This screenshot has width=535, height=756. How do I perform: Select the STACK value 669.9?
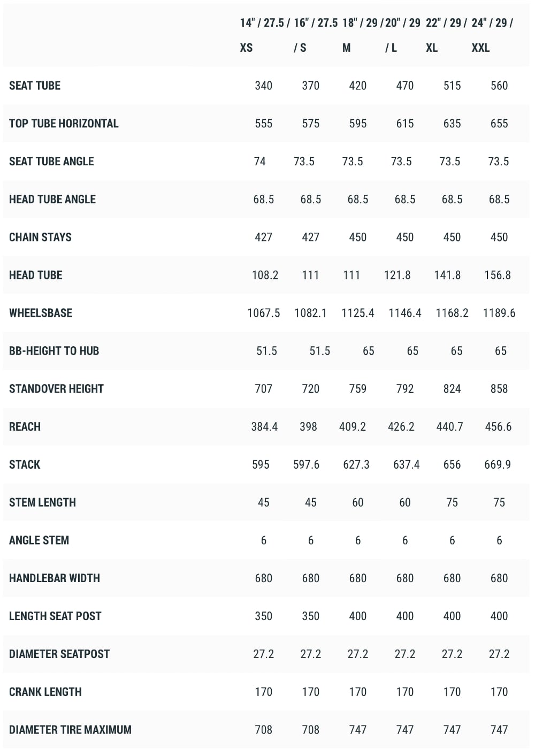pos(498,464)
